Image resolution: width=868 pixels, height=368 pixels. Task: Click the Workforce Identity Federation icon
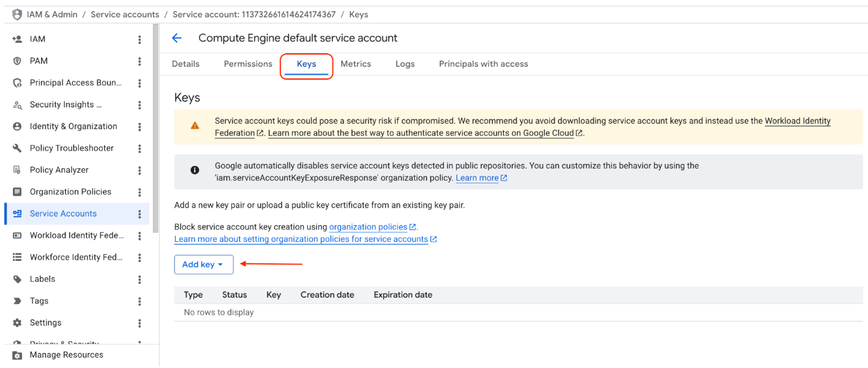(x=17, y=257)
